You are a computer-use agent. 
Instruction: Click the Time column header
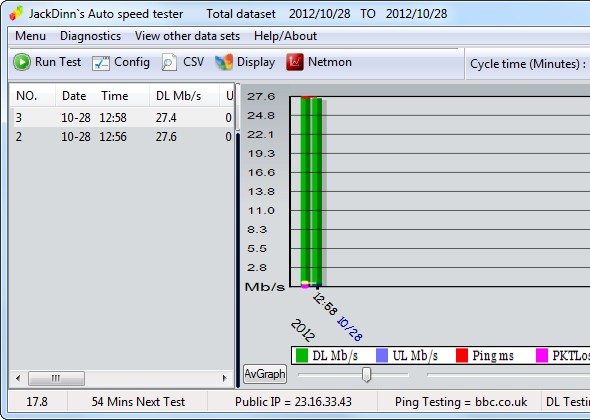coord(114,96)
